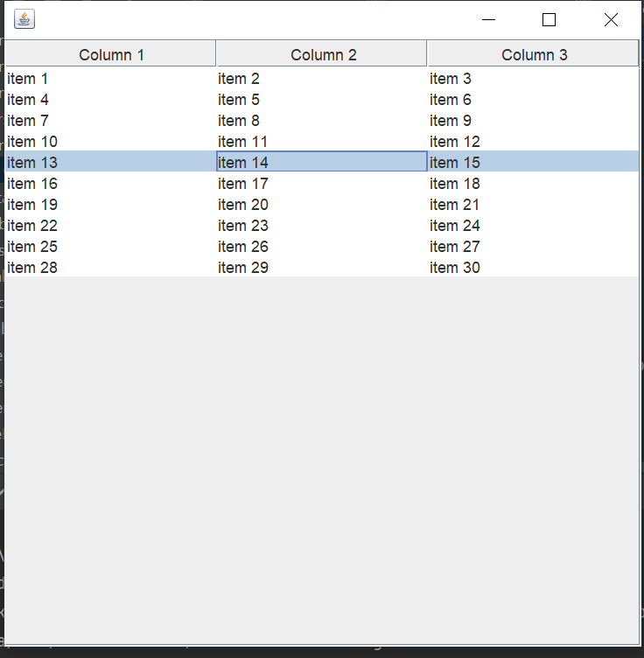This screenshot has width=644, height=658.
Task: Click the Java application icon in title bar
Action: [24, 19]
